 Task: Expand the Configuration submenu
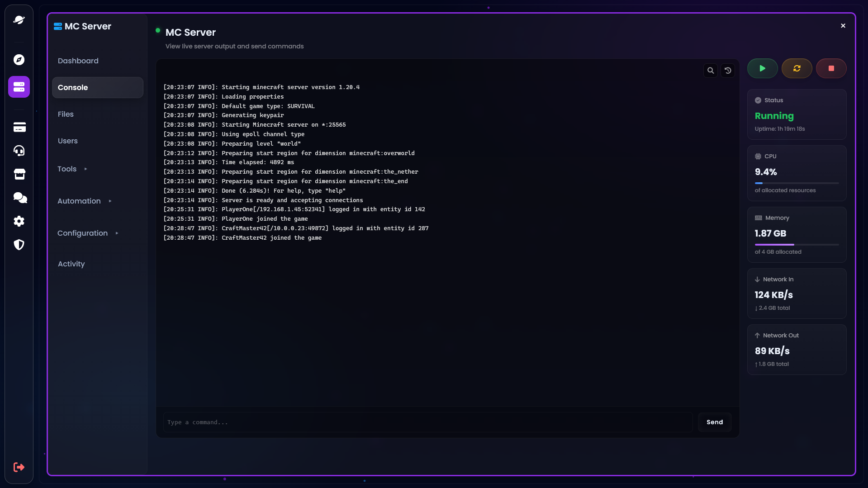[88, 233]
